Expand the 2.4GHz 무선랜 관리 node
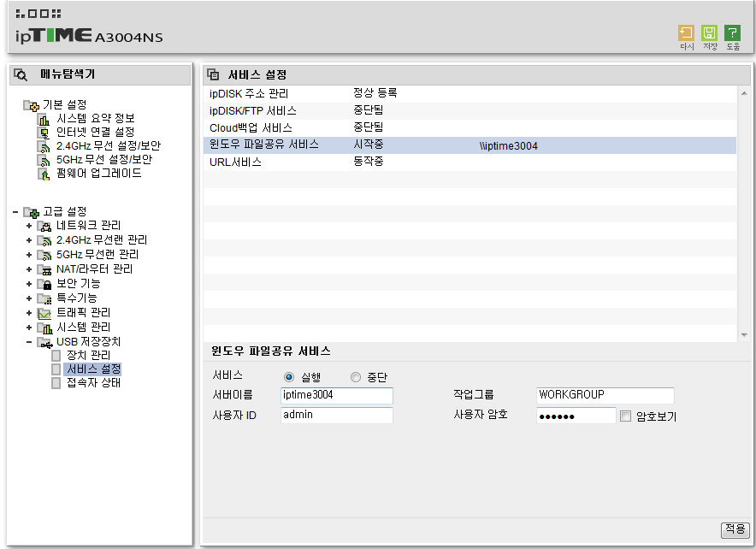The width and height of the screenshot is (756, 549). [29, 240]
